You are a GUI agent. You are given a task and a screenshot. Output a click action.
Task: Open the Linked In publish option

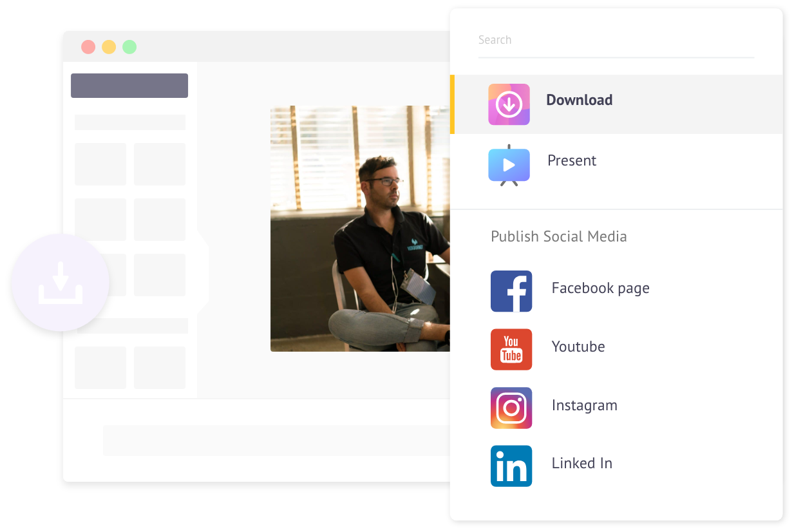pos(582,463)
